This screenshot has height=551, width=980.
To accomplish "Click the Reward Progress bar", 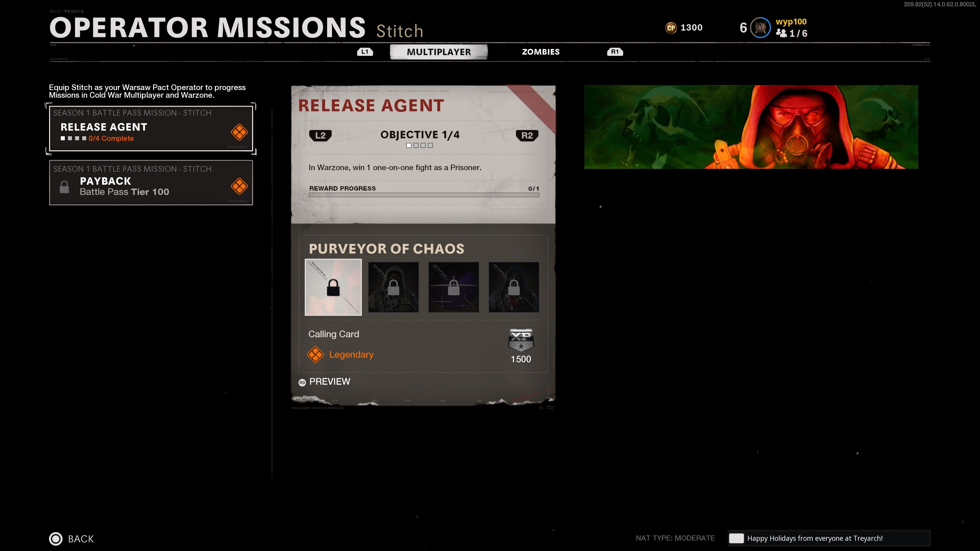I will coord(424,195).
